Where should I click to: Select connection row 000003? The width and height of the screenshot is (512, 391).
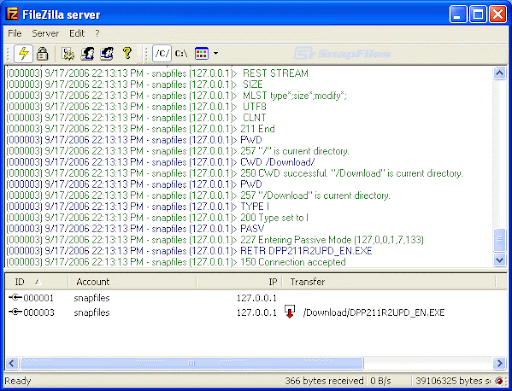click(x=250, y=312)
